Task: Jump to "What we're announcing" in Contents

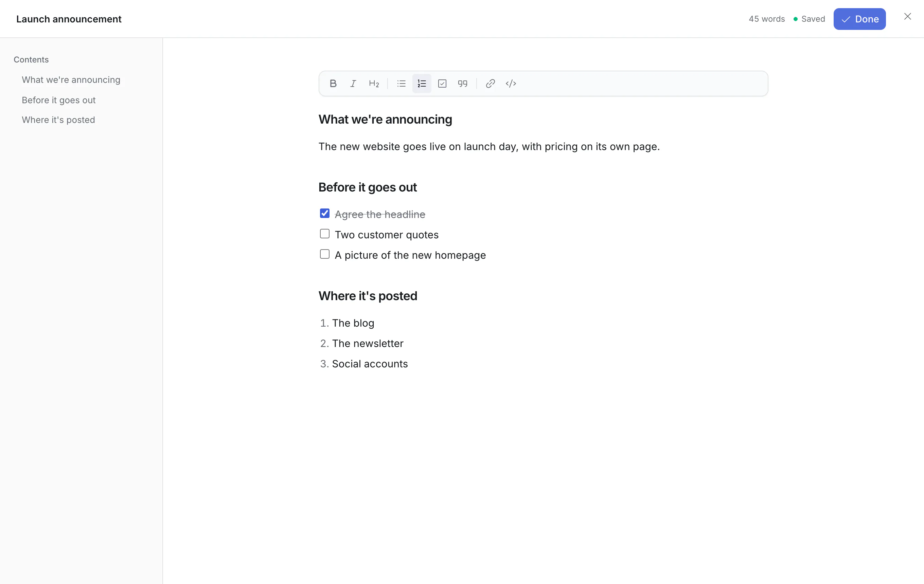Action: (x=71, y=80)
